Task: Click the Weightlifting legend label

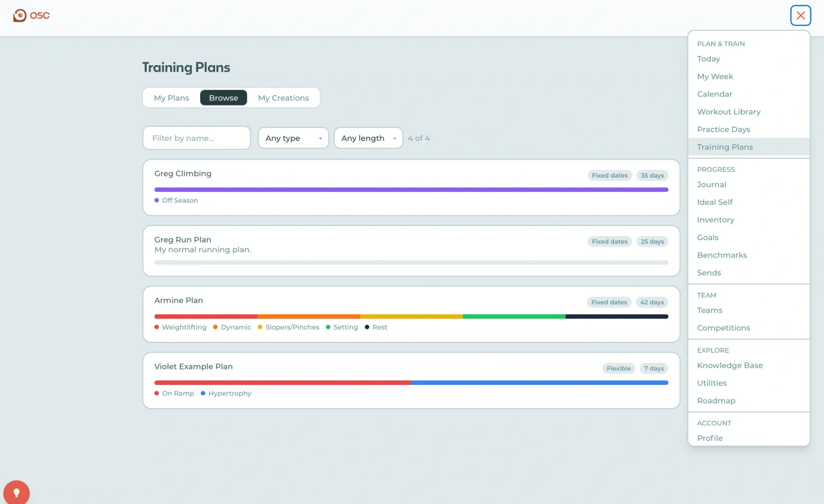Action: pos(184,327)
